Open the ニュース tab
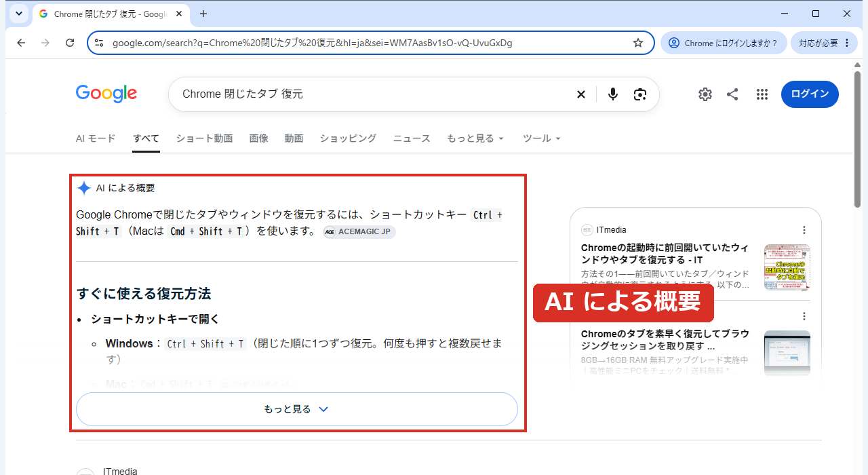Image resolution: width=868 pixels, height=475 pixels. (x=412, y=138)
